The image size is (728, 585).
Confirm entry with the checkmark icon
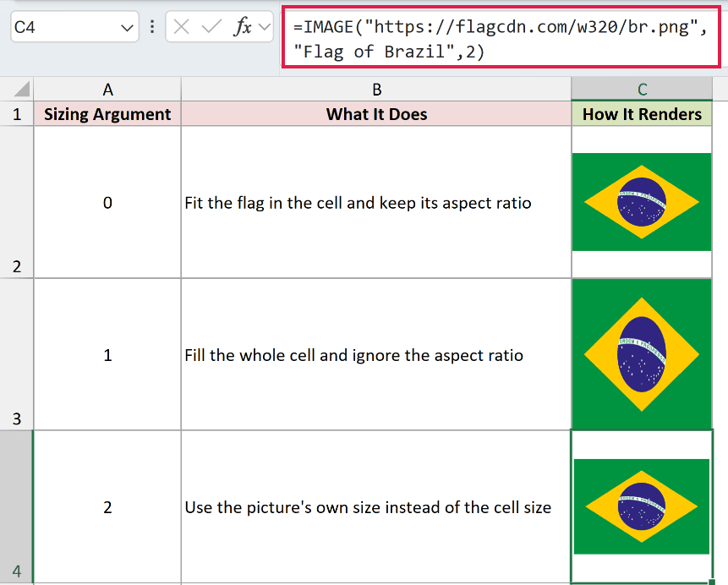211,27
